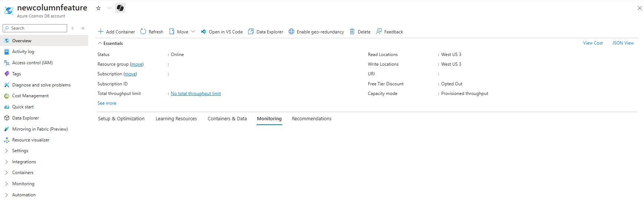644x206 pixels.
Task: Click Delete in the toolbar
Action: pyautogui.click(x=360, y=32)
